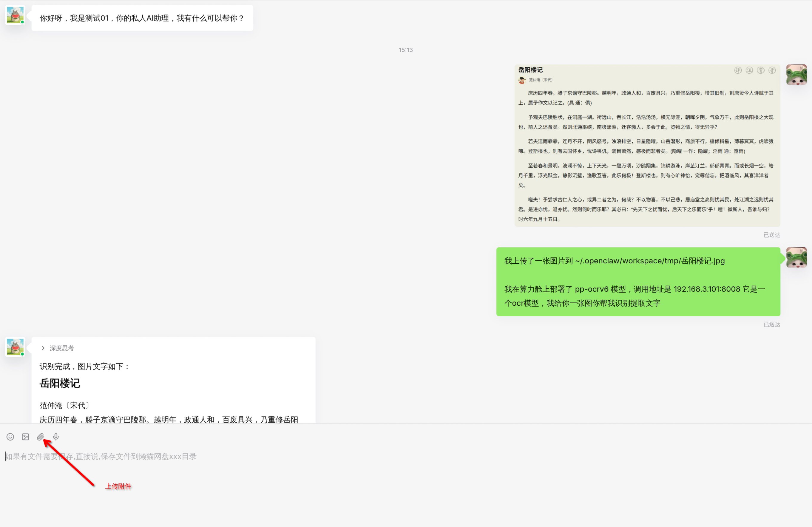Click user avatar beside the image message
812x527 pixels.
(796, 74)
